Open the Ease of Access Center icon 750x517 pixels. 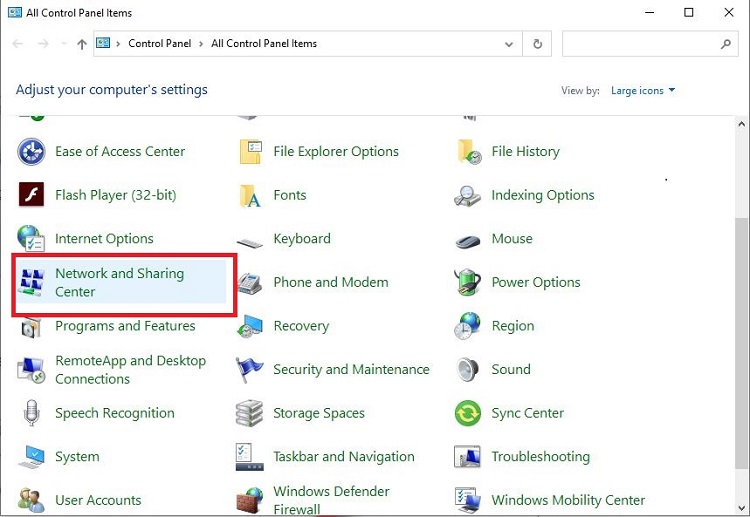[31, 152]
